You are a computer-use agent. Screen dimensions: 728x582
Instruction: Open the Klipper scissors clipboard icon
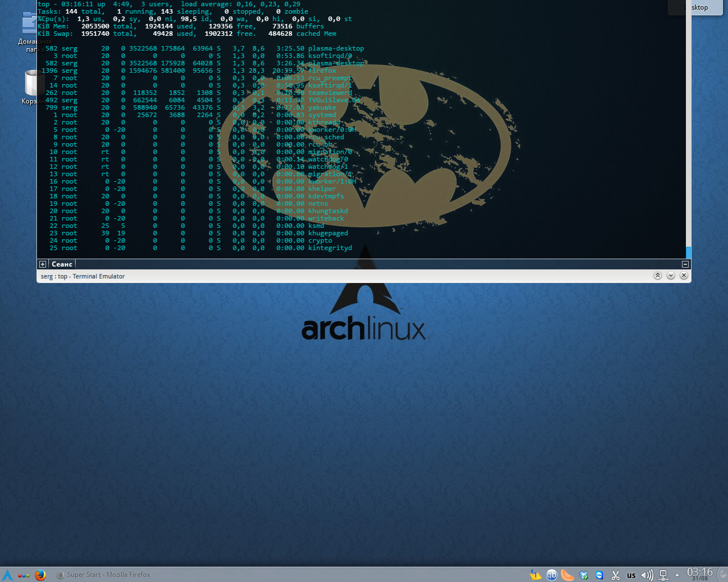(x=615, y=575)
